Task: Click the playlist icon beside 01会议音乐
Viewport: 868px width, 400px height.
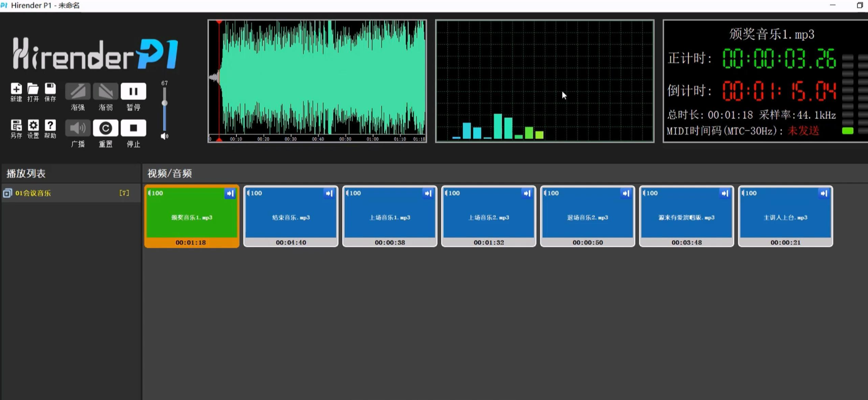Action: coord(7,193)
